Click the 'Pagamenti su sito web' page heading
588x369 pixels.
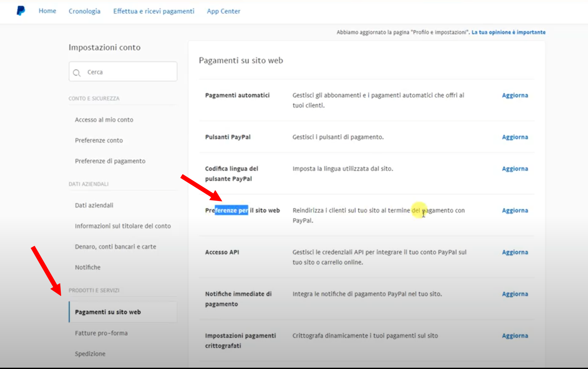pos(241,61)
